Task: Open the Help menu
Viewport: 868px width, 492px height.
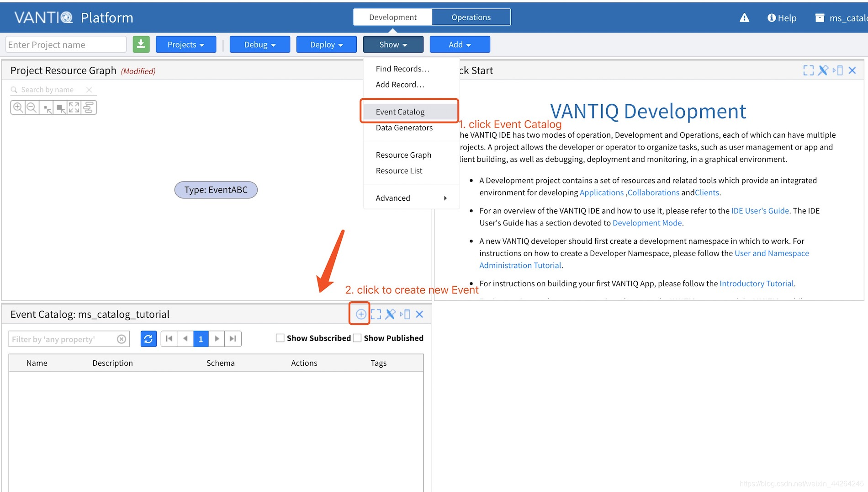Action: pos(782,18)
